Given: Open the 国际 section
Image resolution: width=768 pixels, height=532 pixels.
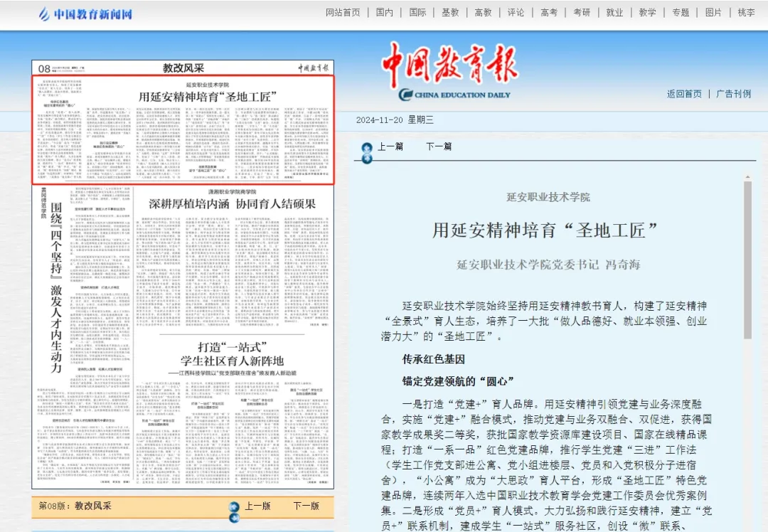Looking at the screenshot, I should point(417,12).
